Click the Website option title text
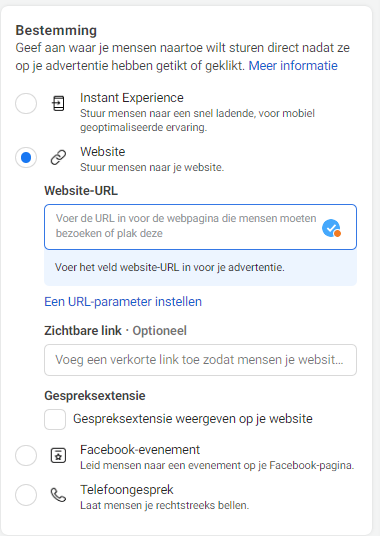380x536 pixels. [103, 152]
